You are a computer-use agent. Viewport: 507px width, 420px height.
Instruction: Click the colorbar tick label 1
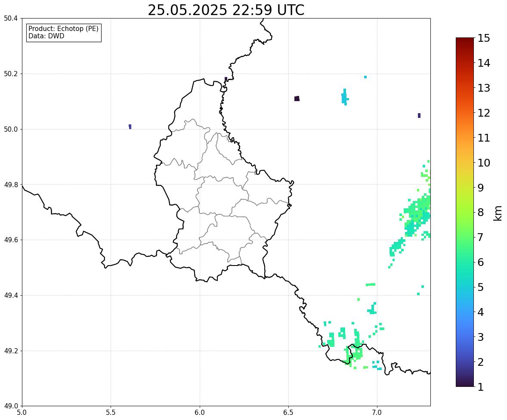pyautogui.click(x=481, y=387)
